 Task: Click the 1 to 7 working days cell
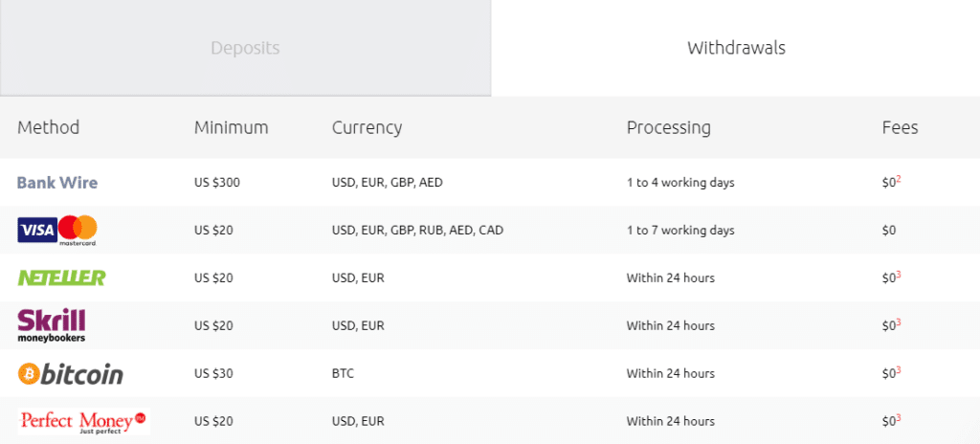[680, 231]
